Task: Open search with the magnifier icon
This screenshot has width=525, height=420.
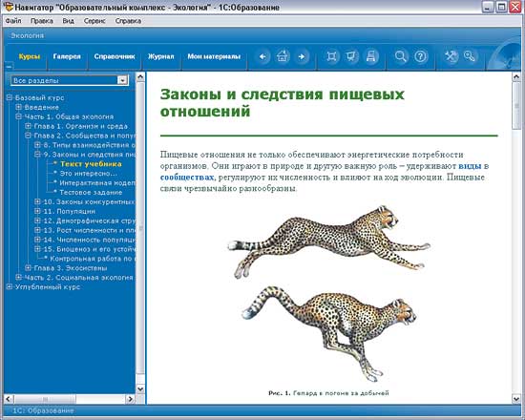Action: point(401,56)
